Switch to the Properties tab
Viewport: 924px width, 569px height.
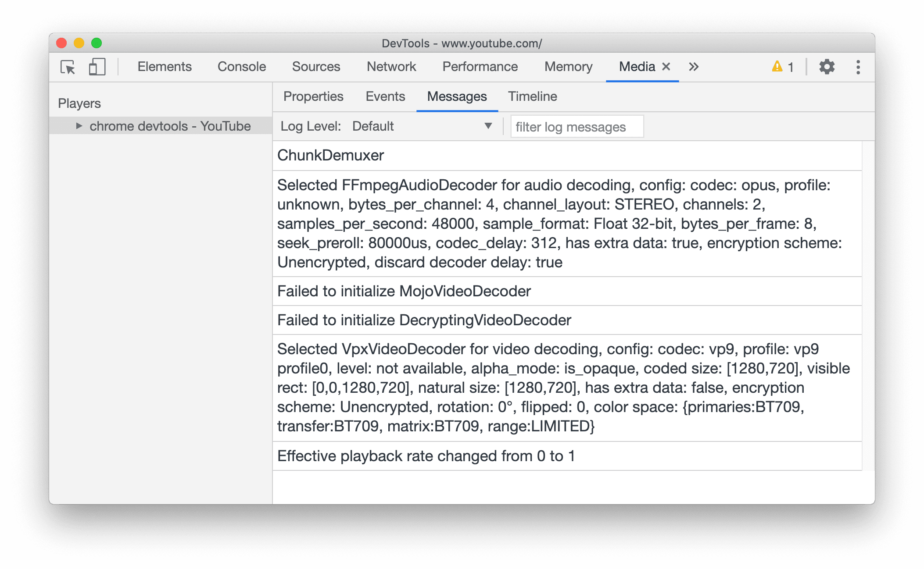tap(314, 96)
